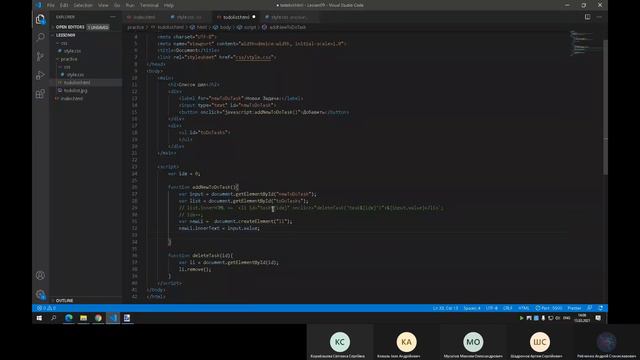Click the line and column indicator
The height and width of the screenshot is (360, 640).
[x=445, y=308]
